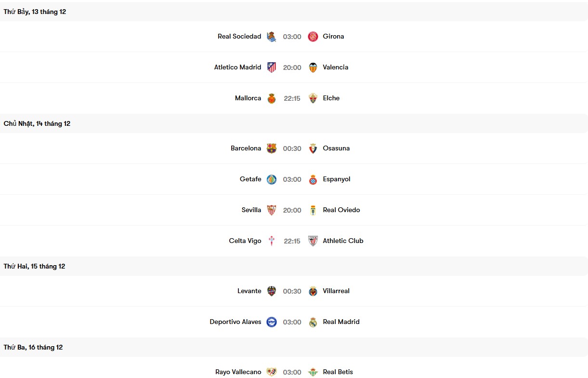Open the Levante match at 00:30

coord(292,291)
